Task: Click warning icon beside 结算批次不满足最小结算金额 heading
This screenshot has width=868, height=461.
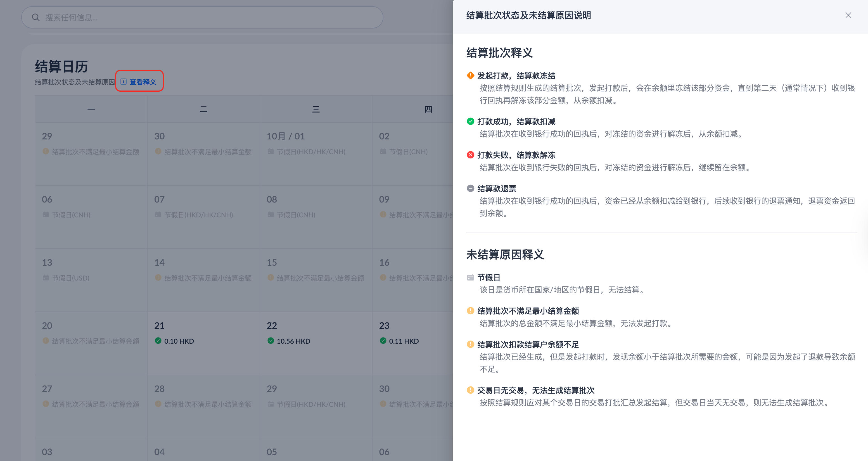Action: click(470, 311)
